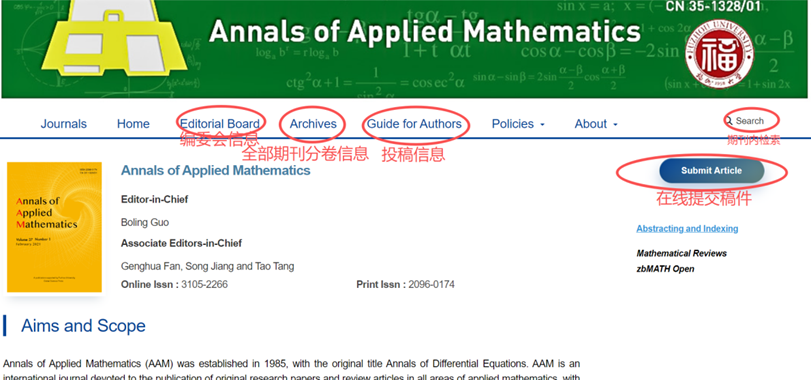The image size is (811, 380).
Task: Go to the Home page
Action: coord(133,124)
